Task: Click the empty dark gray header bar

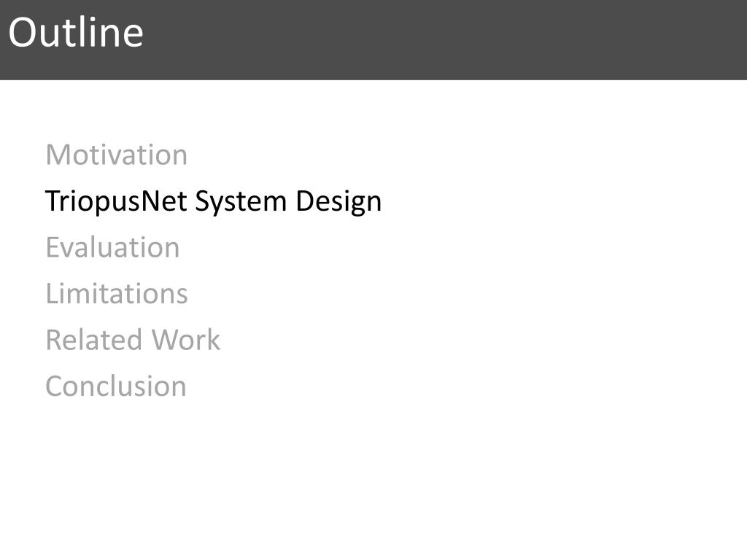Action: (x=443, y=39)
